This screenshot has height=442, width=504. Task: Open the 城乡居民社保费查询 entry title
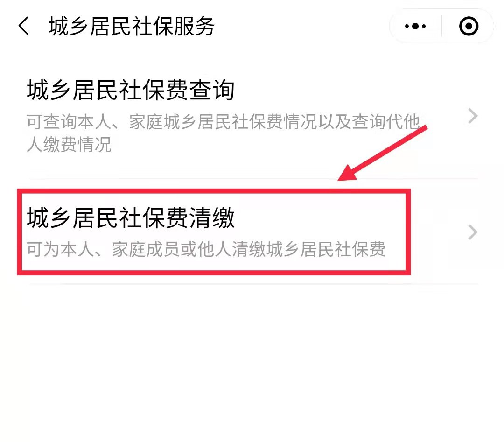pos(131,91)
